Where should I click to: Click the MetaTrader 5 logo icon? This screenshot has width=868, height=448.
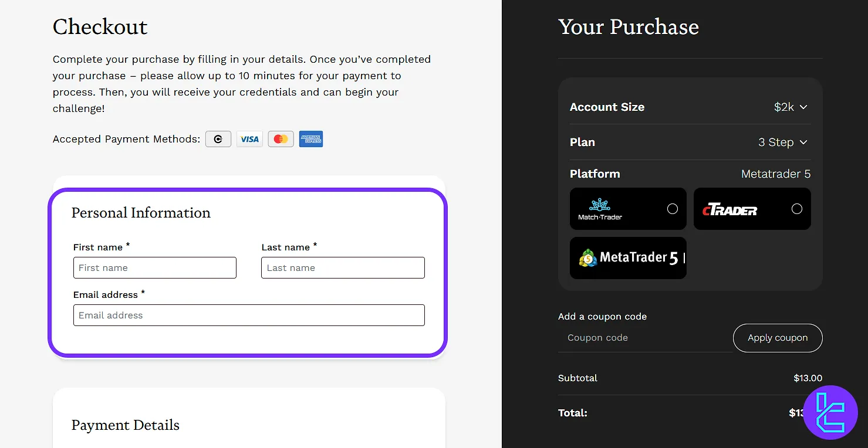(588, 258)
